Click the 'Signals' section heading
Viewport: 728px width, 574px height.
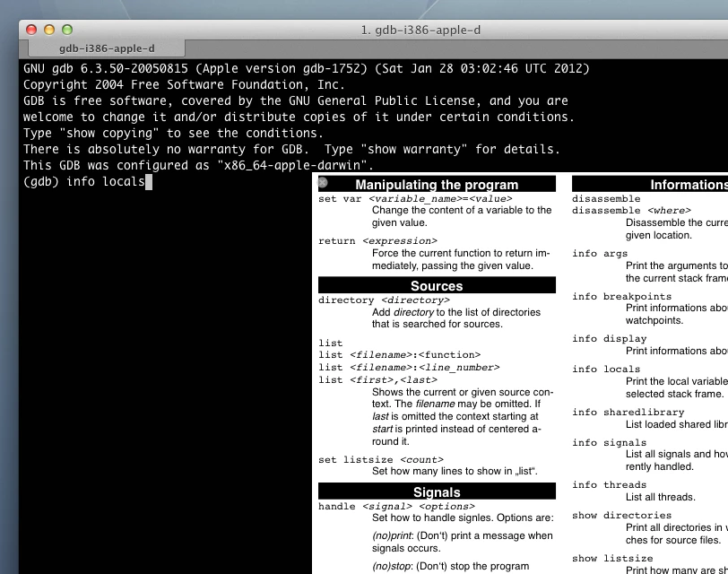pyautogui.click(x=437, y=491)
